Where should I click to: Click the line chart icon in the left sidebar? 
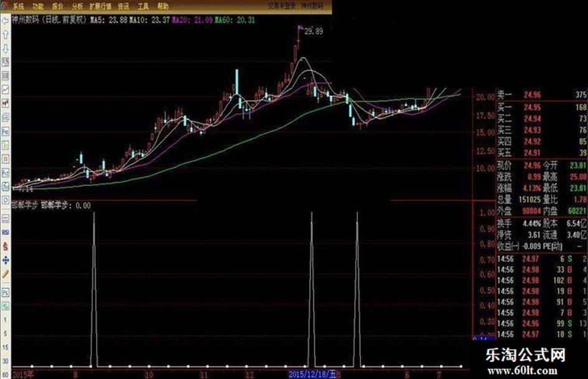[5, 90]
